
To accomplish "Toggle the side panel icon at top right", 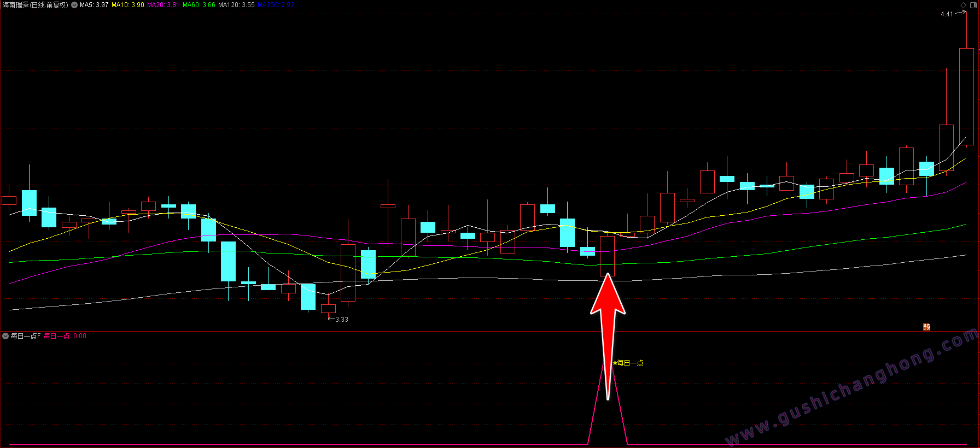I will tap(973, 5).
